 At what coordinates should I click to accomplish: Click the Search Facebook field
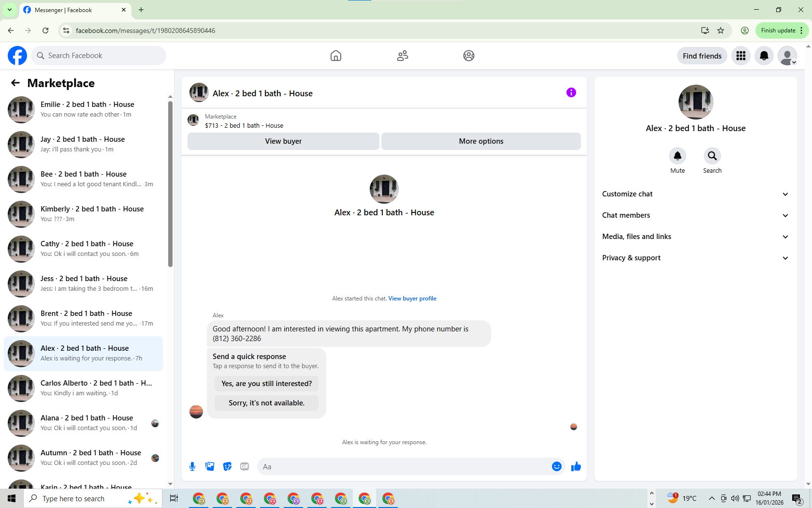point(99,56)
